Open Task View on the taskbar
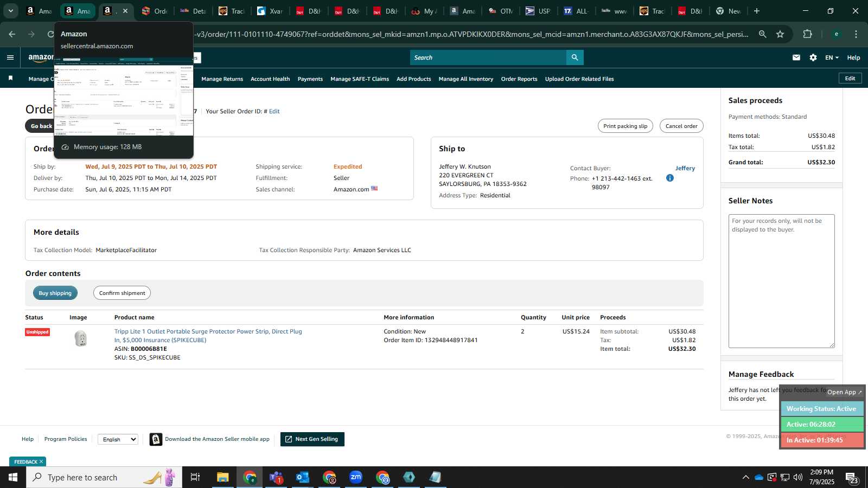Screen dimensions: 868x488 tap(195, 477)
